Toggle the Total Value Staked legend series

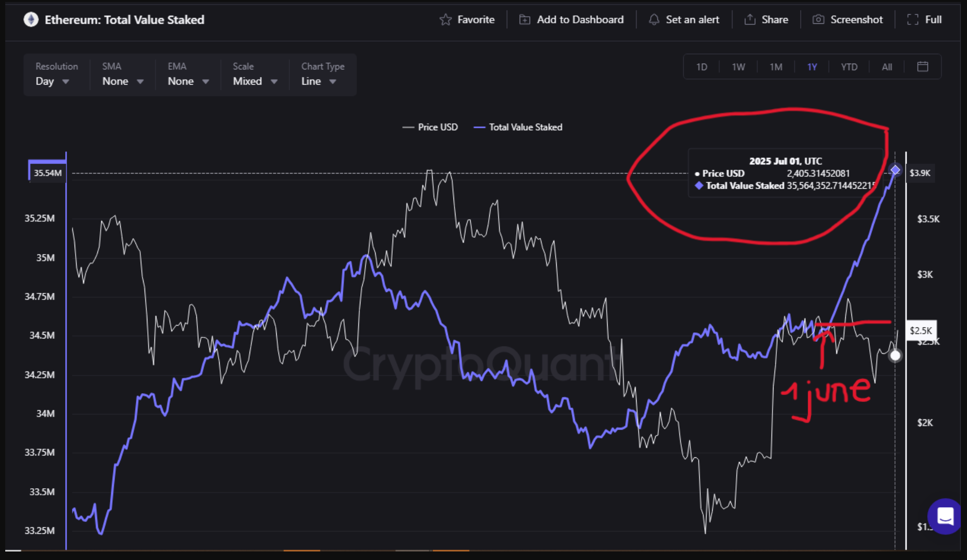[x=518, y=127]
